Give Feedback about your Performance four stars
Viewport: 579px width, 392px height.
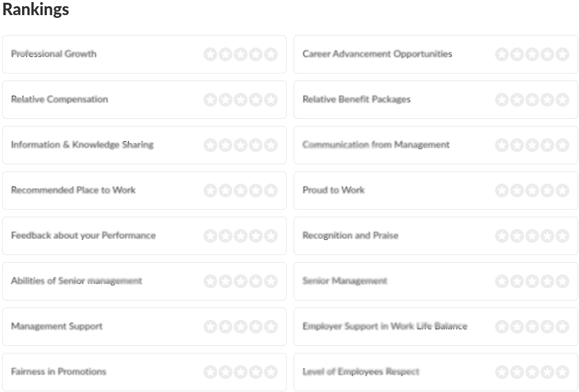[256, 236]
